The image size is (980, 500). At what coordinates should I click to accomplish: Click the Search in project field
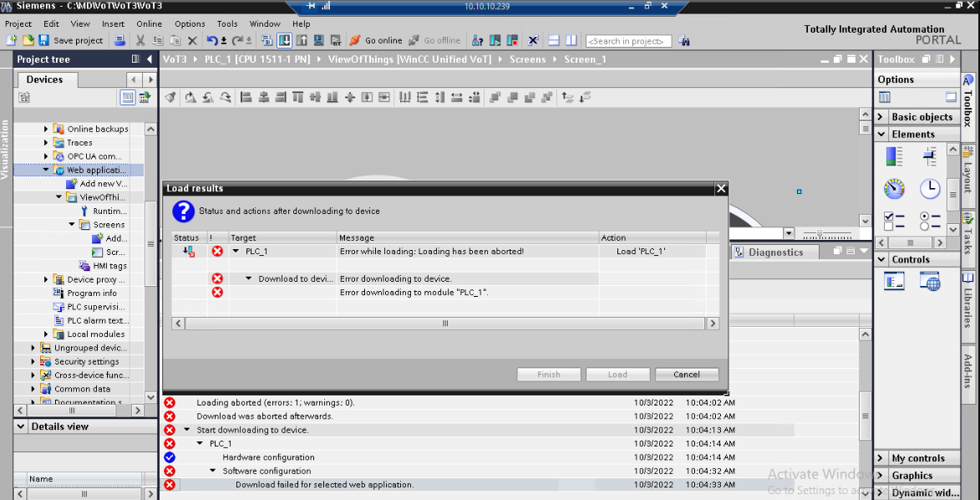click(x=628, y=41)
